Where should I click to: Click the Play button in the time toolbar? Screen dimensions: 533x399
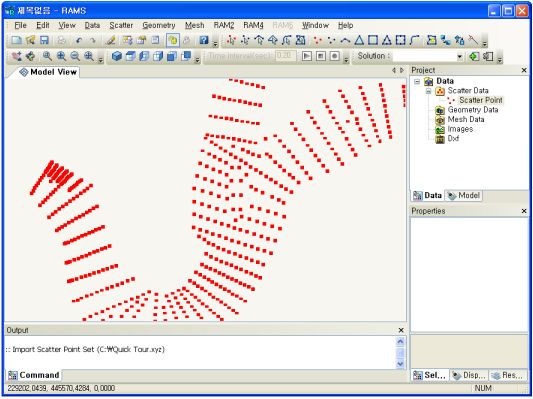[307, 56]
